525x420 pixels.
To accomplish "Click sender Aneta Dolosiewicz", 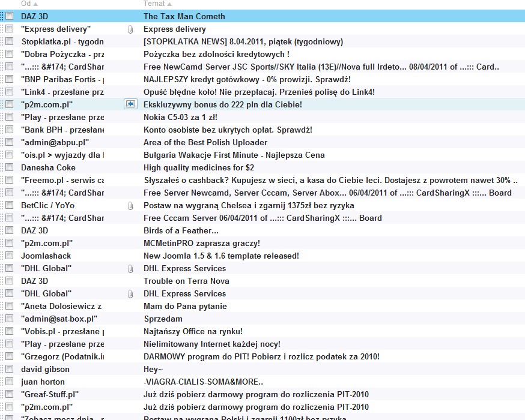I will click(61, 307).
